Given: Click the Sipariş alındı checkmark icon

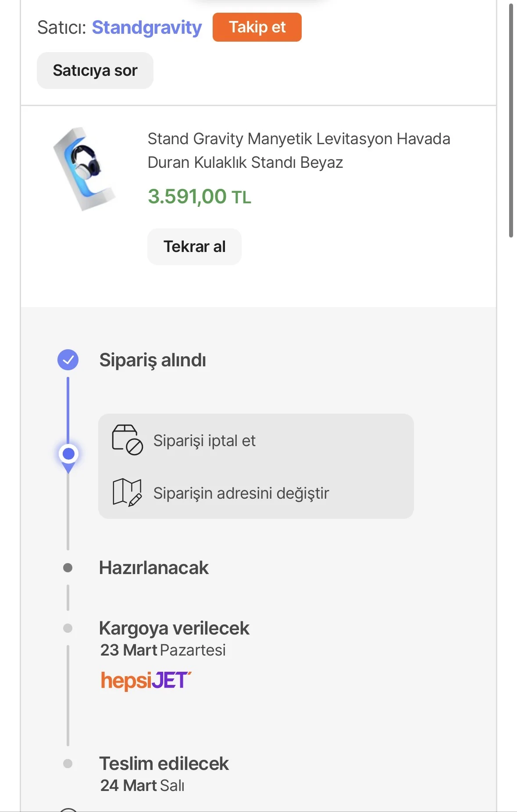Looking at the screenshot, I should coord(68,360).
